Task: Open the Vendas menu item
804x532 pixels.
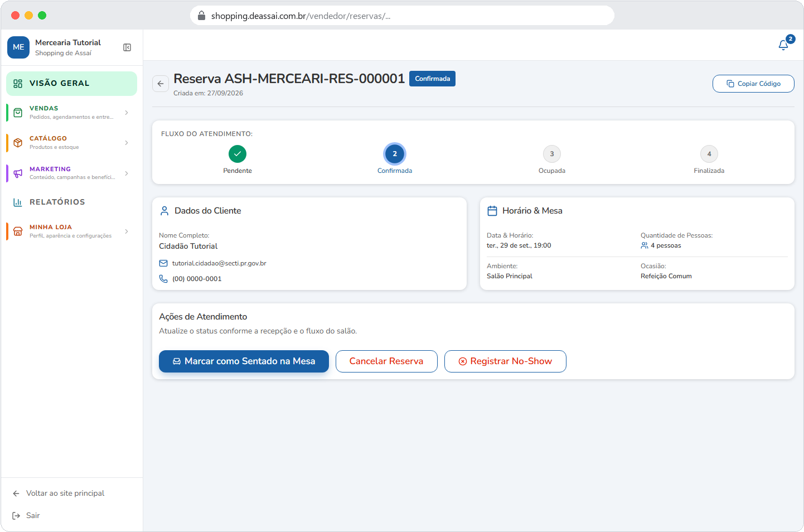Action: point(71,113)
